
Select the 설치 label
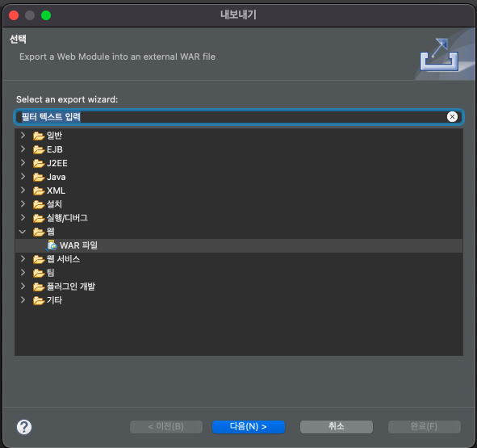click(54, 204)
